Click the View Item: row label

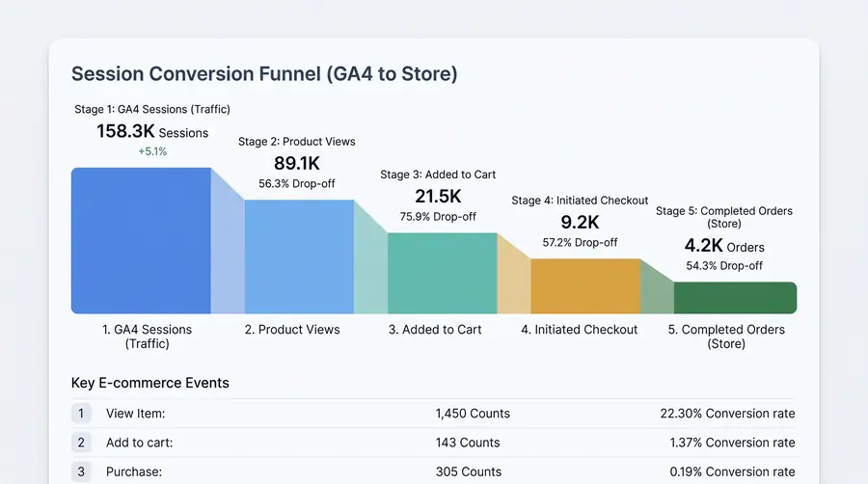click(x=136, y=414)
